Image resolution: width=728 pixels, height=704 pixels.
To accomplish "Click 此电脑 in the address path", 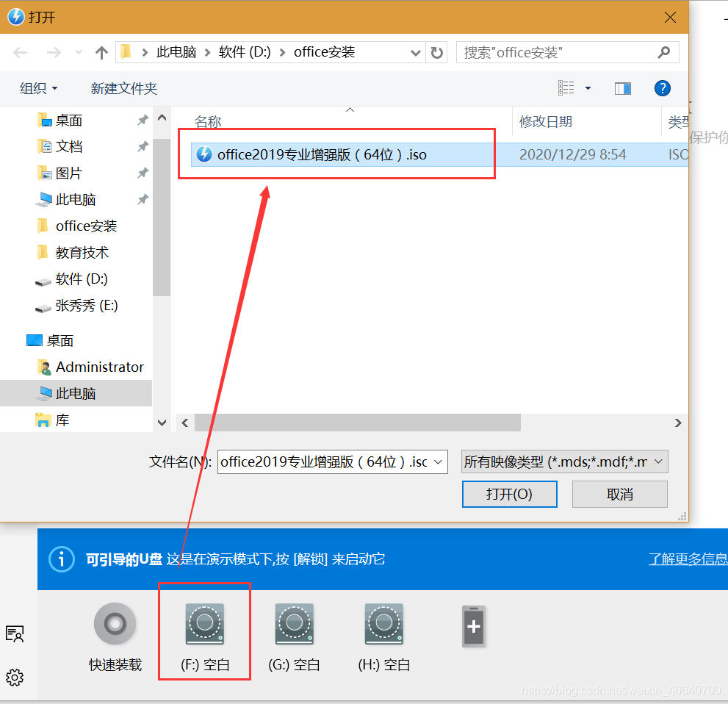I will pyautogui.click(x=176, y=52).
